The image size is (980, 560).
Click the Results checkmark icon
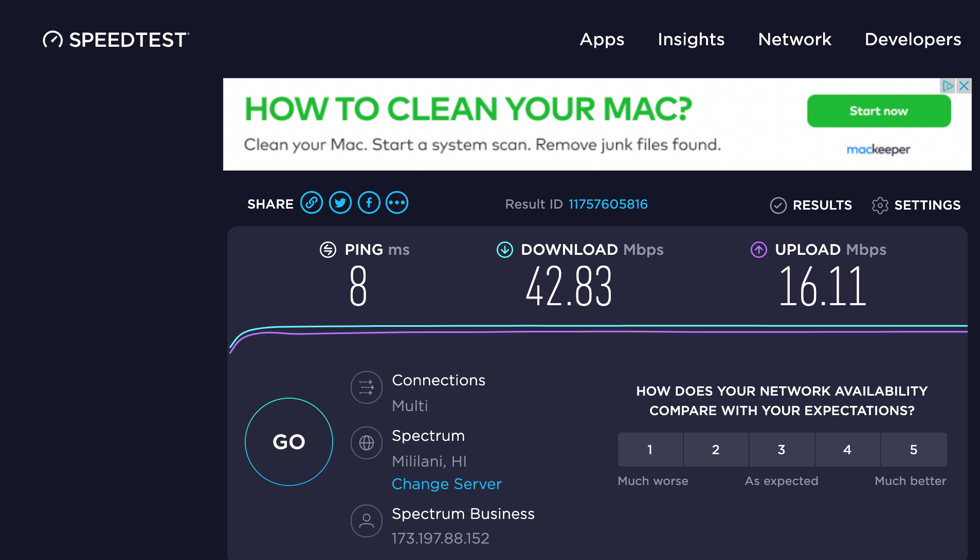point(778,205)
